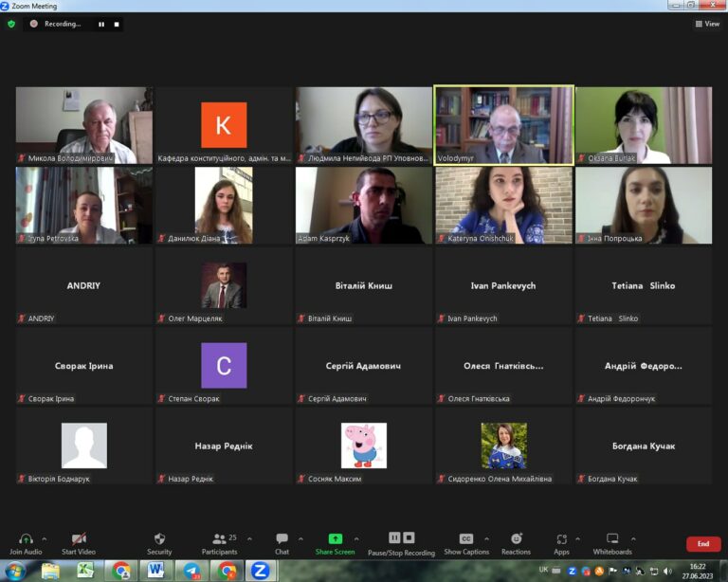Expand the arrow next to Share Screen
This screenshot has height=582, width=728.
[356, 538]
